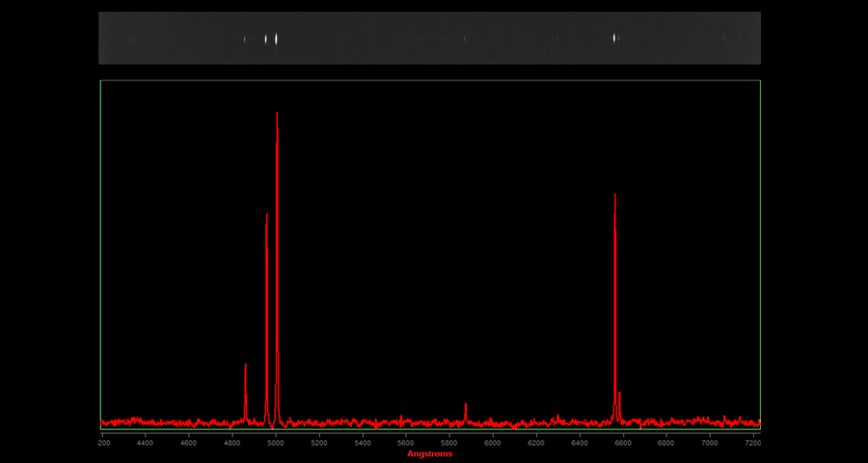This screenshot has width=868, height=463.
Task: Click the 5200 tick label on axis
Action: 318,443
